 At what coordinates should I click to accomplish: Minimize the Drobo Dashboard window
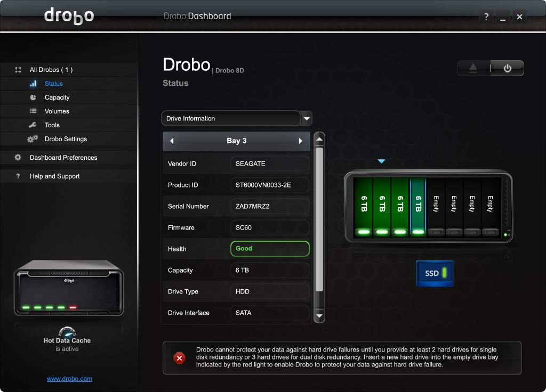tap(502, 17)
